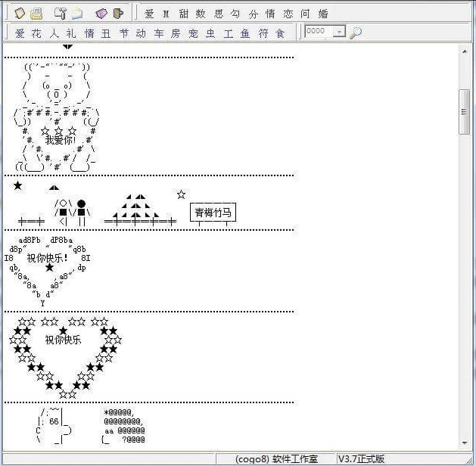
Task: Click the magnifier search icon
Action: coord(356,33)
